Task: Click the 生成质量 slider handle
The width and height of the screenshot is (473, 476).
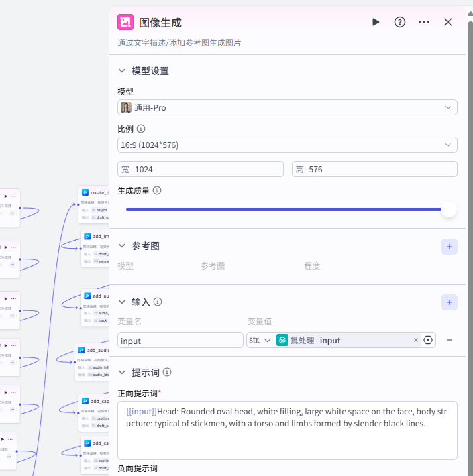Action: pos(449,209)
